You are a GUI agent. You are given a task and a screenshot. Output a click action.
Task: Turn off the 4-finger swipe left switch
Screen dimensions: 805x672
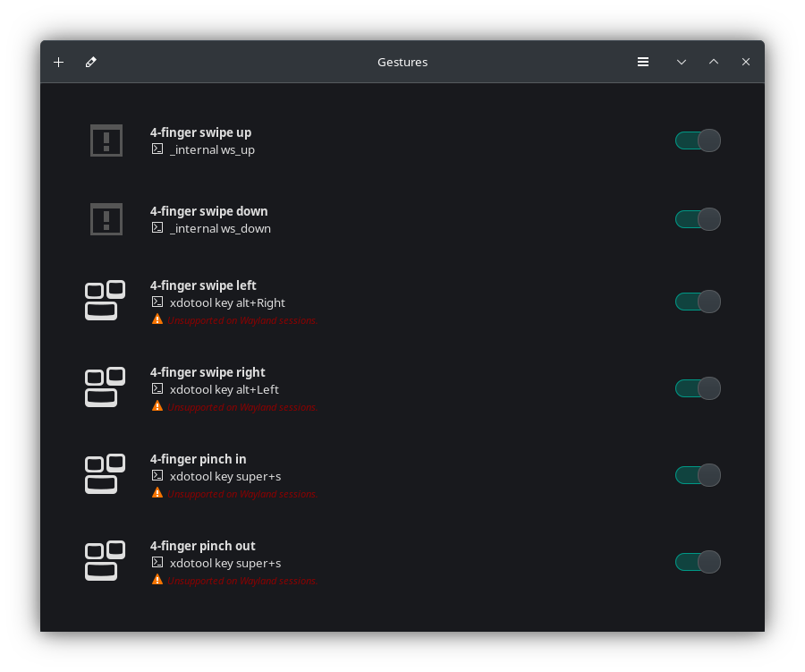tap(698, 302)
